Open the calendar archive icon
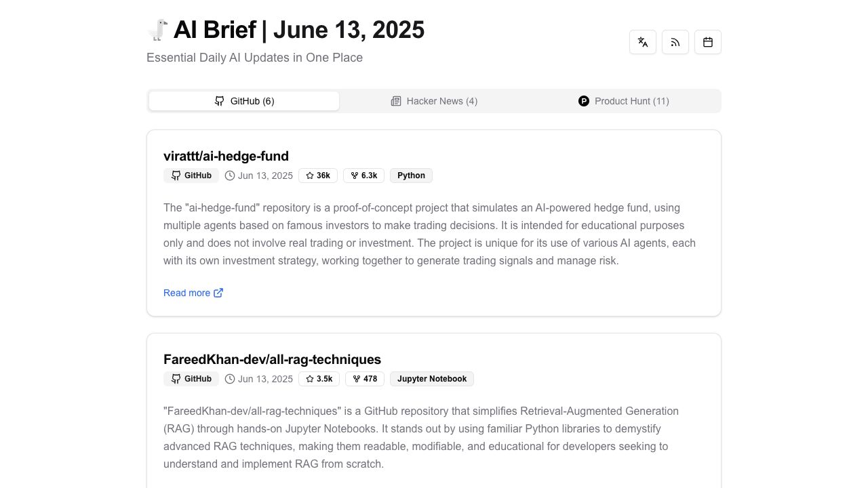 click(x=707, y=41)
